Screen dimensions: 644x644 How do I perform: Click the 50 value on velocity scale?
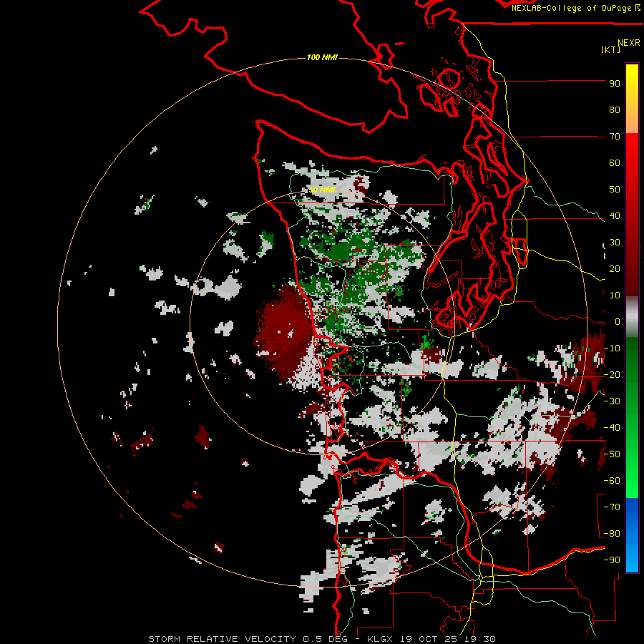pos(615,190)
